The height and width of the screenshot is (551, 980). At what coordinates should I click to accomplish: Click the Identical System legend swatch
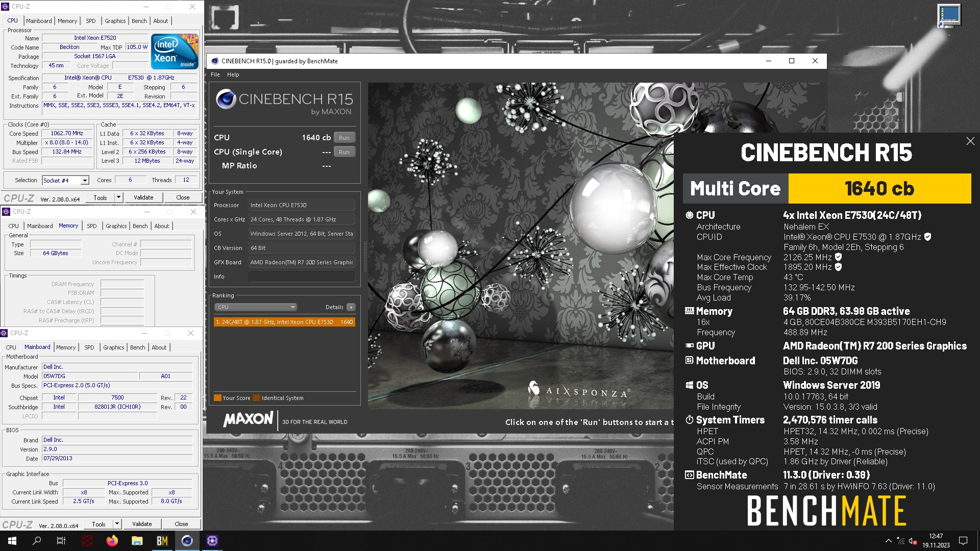click(257, 398)
